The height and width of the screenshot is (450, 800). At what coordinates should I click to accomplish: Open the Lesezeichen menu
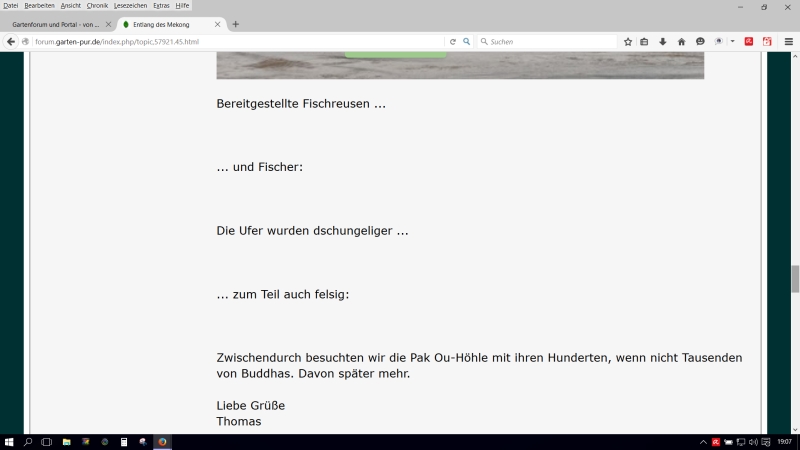pos(130,5)
